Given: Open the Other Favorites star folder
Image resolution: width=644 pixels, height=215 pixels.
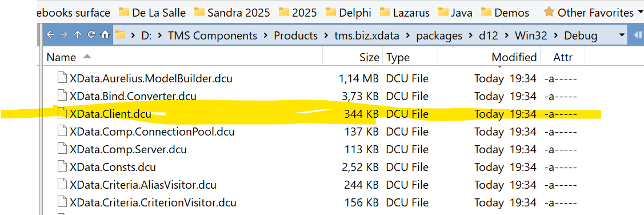Looking at the screenshot, I should (x=589, y=13).
